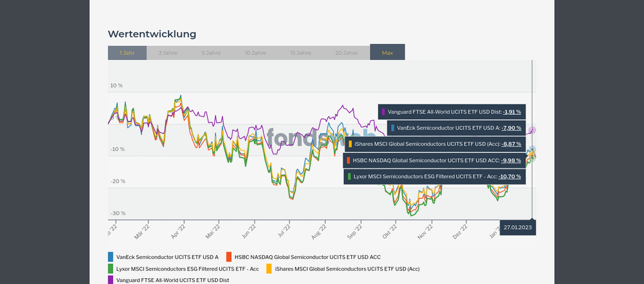
Task: Switch chart to 20 Jahre
Action: pyautogui.click(x=347, y=52)
